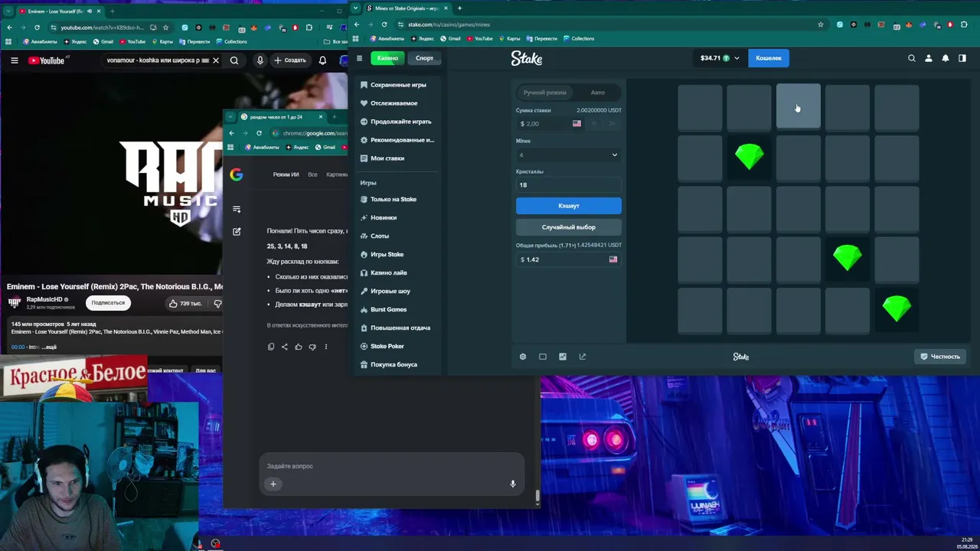Switch Mines game to theatre mode
Screen dimensions: 980x551
(x=543, y=357)
